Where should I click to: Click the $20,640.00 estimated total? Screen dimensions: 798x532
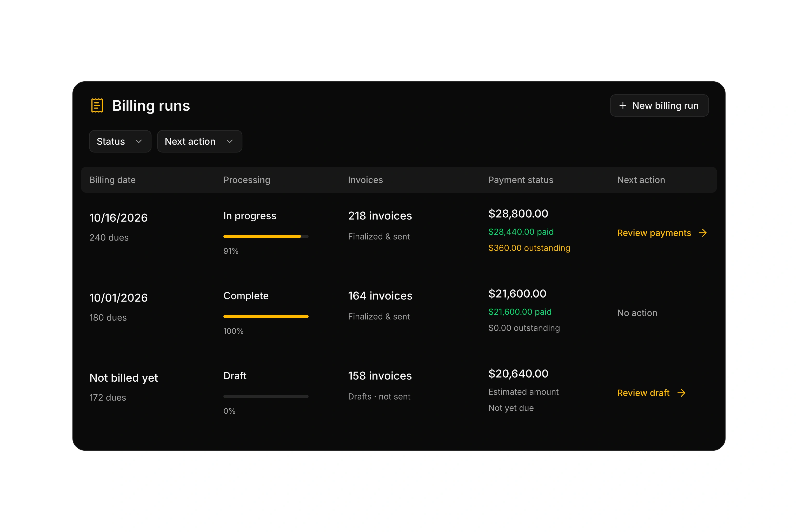[518, 374]
